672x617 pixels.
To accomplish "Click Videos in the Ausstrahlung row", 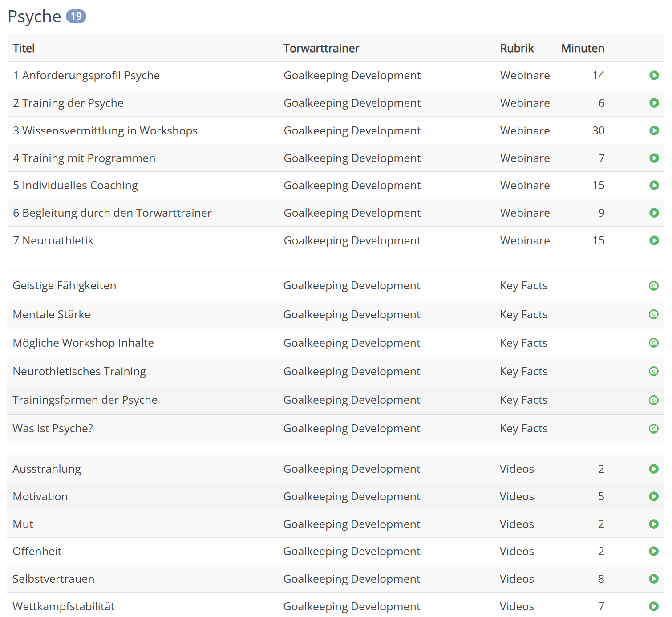I will (x=517, y=469).
